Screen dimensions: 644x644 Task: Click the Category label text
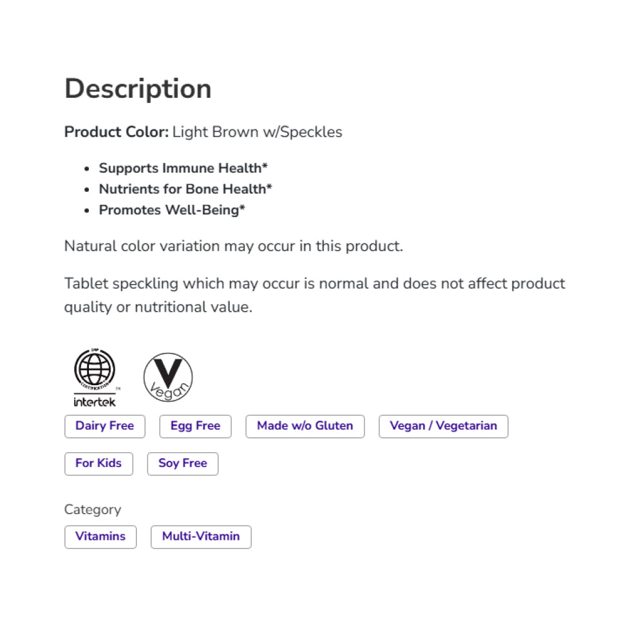coord(93,510)
